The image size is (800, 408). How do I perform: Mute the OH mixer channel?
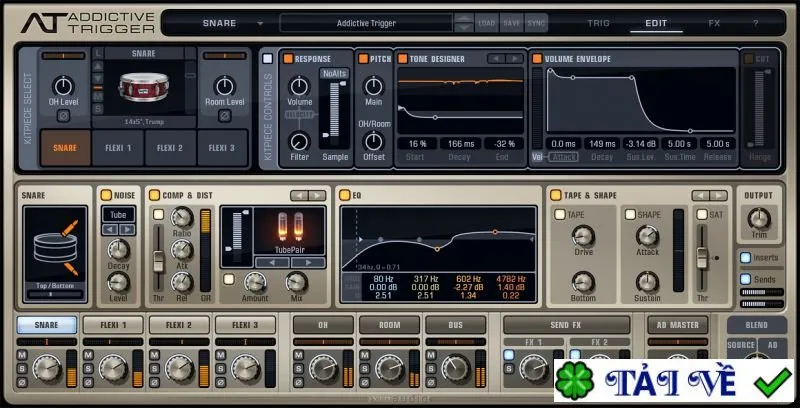[x=298, y=355]
